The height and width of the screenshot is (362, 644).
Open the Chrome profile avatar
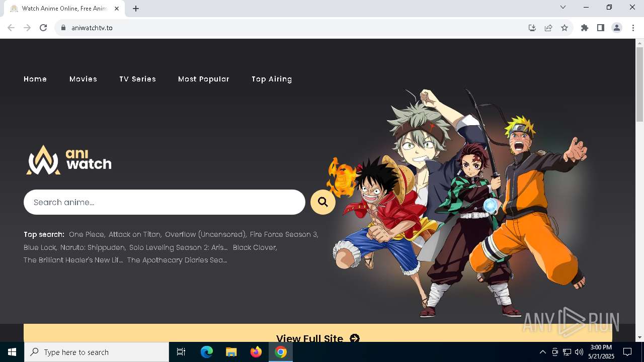[x=617, y=28]
